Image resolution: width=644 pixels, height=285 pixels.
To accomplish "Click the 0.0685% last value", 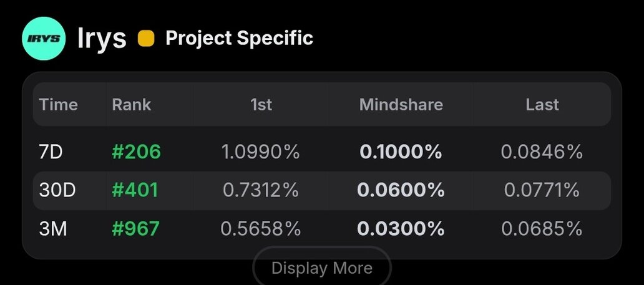I will click(x=542, y=229).
